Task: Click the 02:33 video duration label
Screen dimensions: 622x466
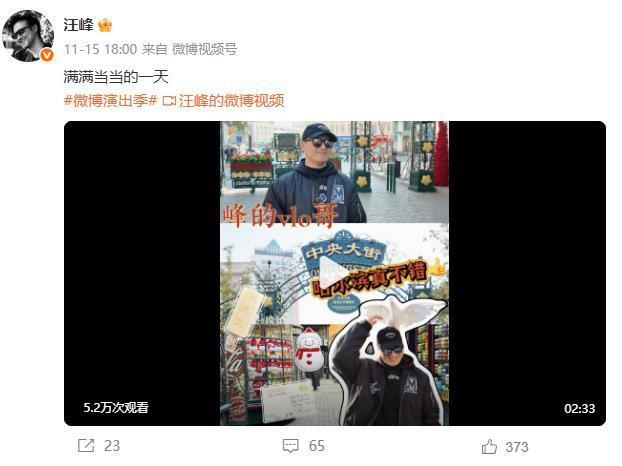Action: coord(580,408)
